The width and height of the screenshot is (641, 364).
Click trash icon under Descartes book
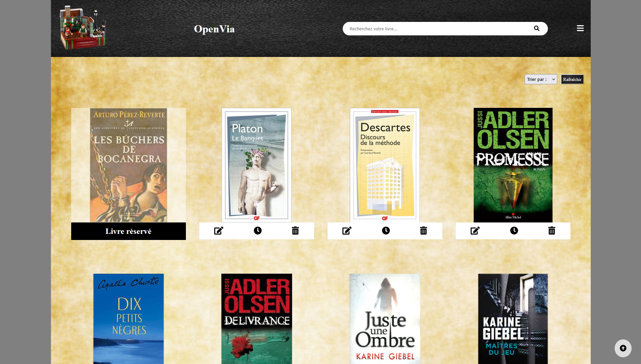point(423,231)
